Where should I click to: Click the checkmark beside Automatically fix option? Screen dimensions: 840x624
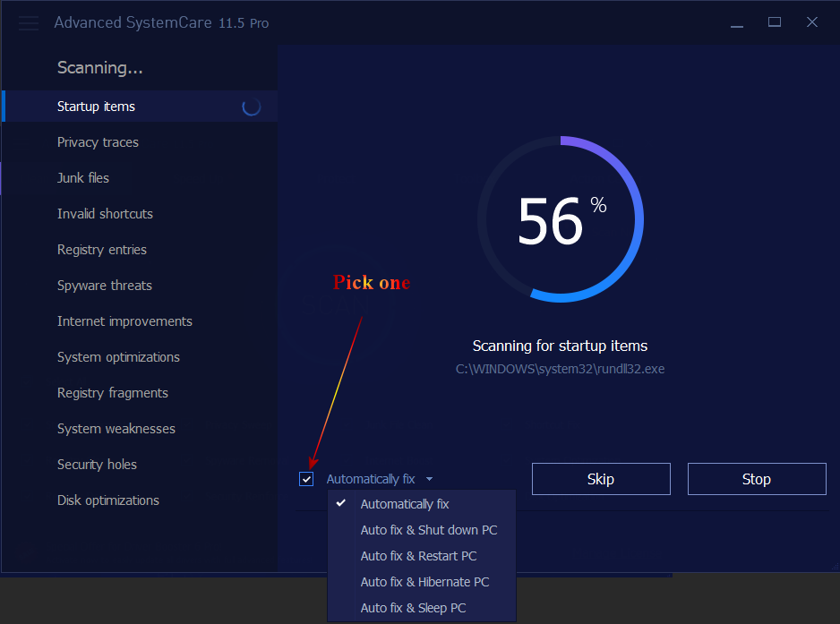pos(340,503)
